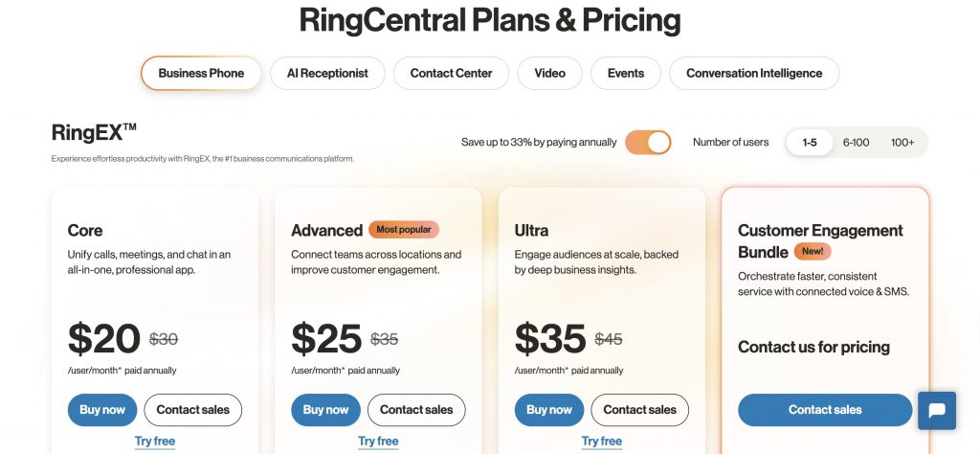The height and width of the screenshot is (454, 980).
Task: Switch to the Business Phone tab
Action: tap(201, 73)
